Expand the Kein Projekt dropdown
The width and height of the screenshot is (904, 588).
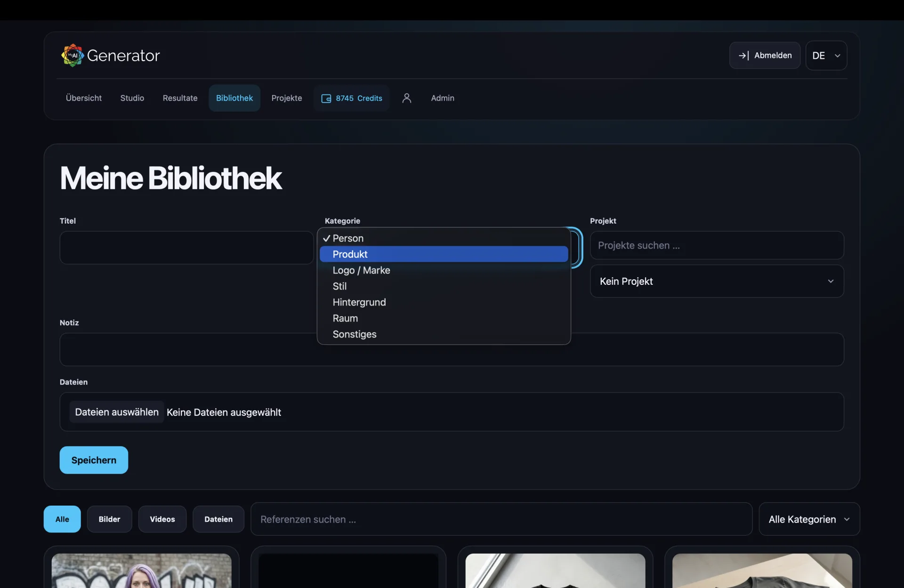click(717, 281)
